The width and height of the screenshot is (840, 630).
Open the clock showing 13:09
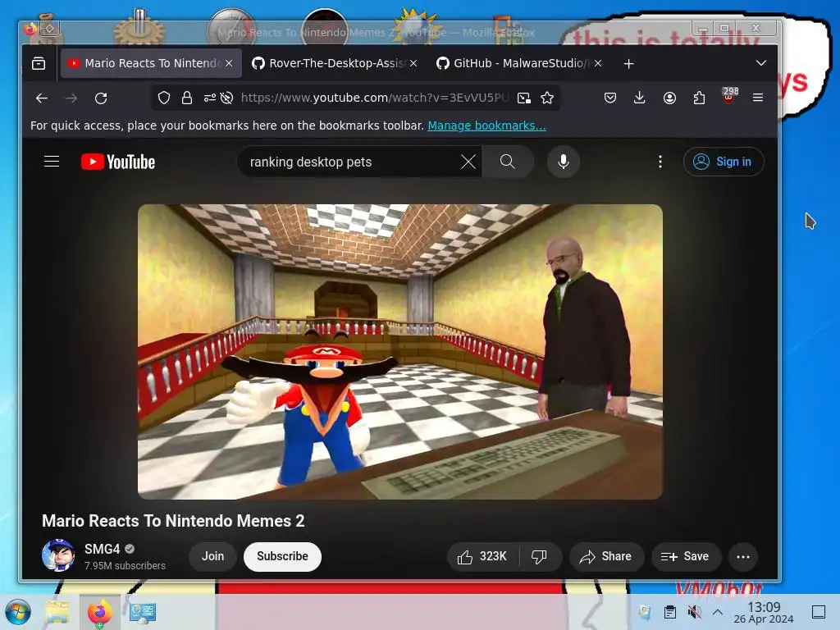point(764,612)
